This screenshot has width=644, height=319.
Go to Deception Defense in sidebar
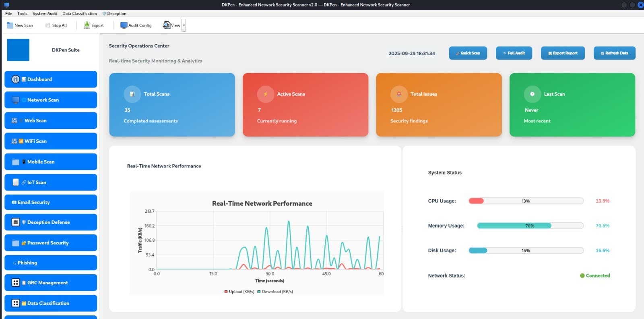click(51, 222)
